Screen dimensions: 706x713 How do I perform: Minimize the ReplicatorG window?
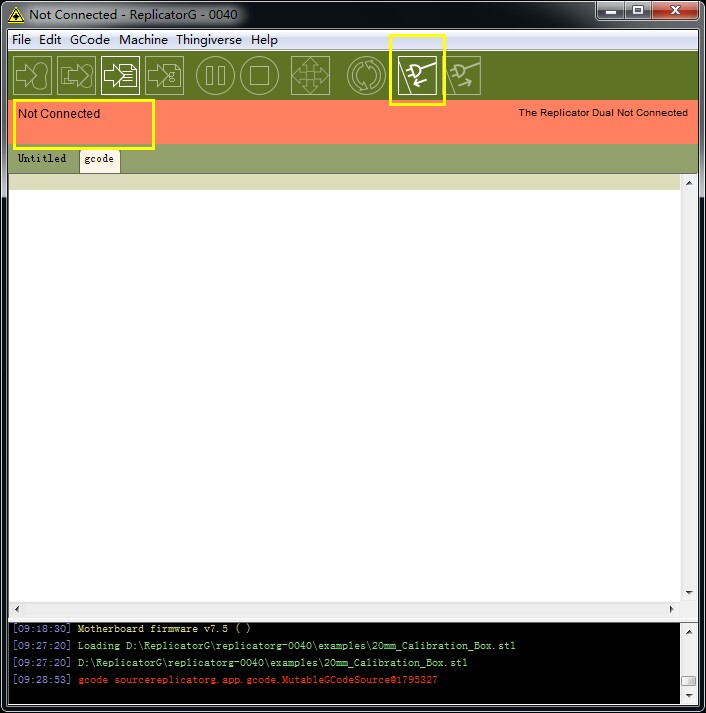[x=611, y=11]
